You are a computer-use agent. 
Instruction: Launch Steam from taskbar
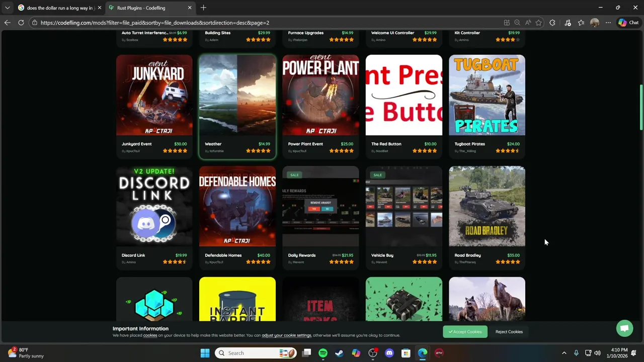[x=340, y=353]
